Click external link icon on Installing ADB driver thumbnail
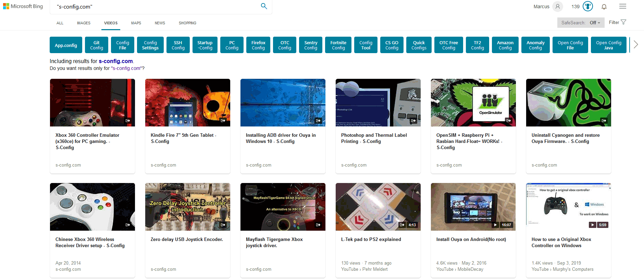Image resolution: width=644 pixels, height=279 pixels. click(318, 121)
